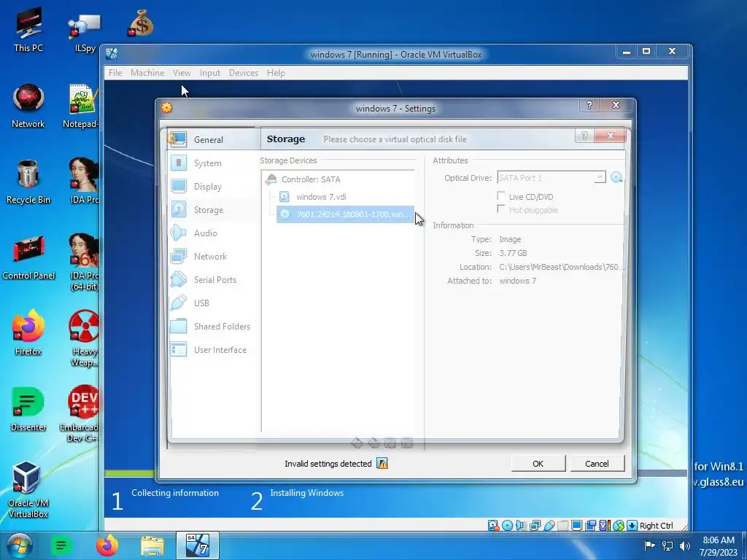The width and height of the screenshot is (747, 560).
Task: Open the Action Center flag tray icon
Action: pyautogui.click(x=649, y=545)
